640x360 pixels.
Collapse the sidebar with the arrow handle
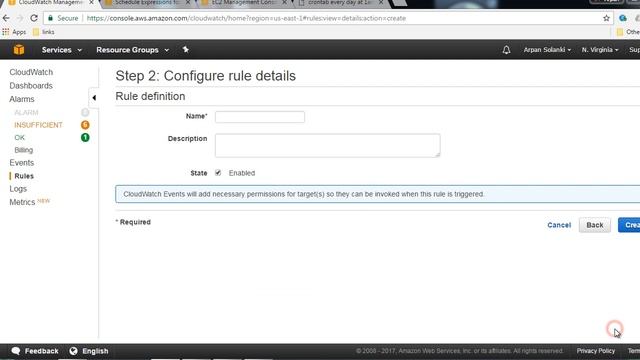[94, 98]
